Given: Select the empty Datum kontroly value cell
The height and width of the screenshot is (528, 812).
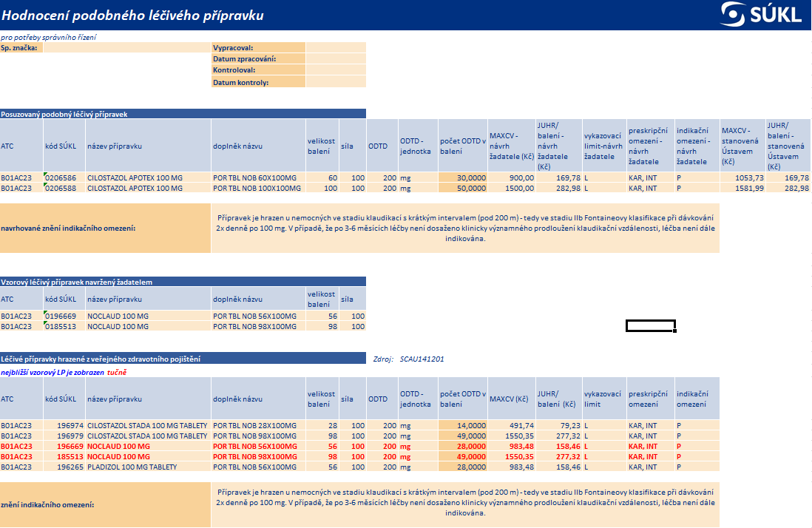Looking at the screenshot, I should (336, 82).
